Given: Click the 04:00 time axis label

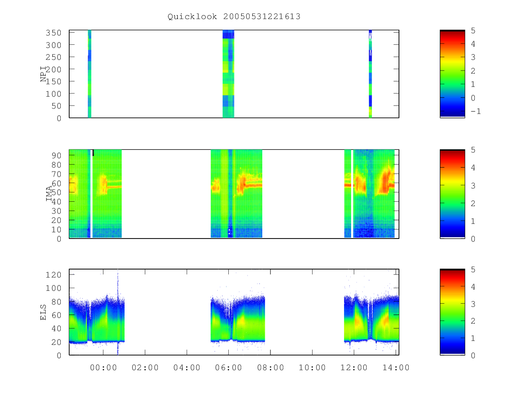Looking at the screenshot, I should pyautogui.click(x=187, y=368).
